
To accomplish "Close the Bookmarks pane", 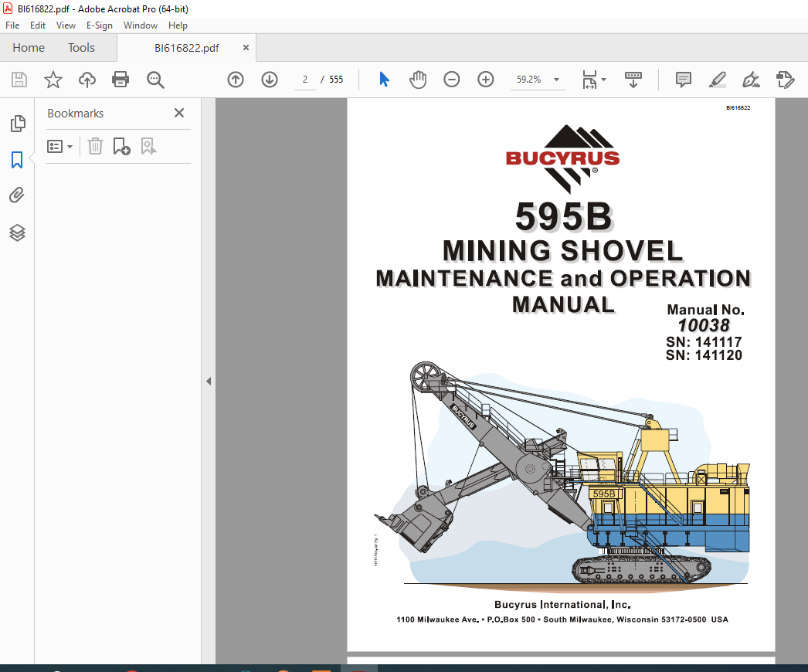I will (x=178, y=113).
